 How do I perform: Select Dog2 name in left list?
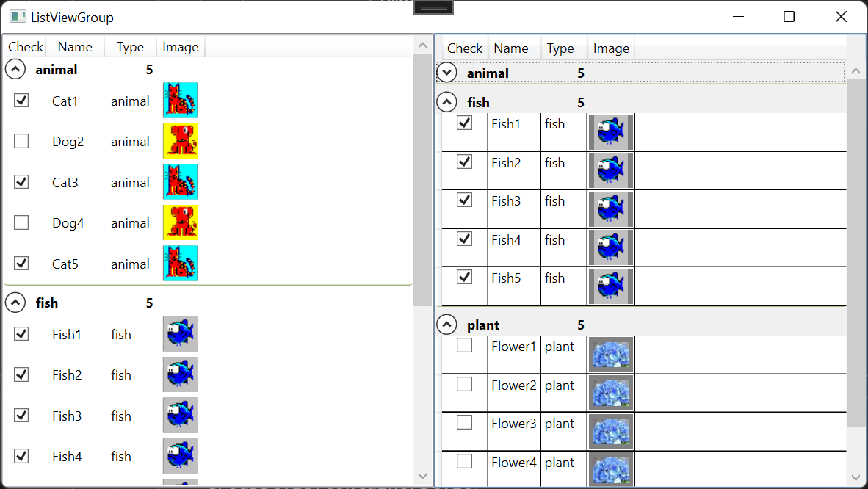coord(68,141)
